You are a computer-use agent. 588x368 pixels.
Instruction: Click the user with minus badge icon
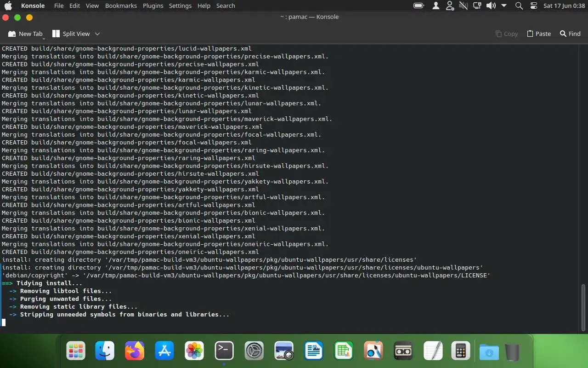point(450,6)
